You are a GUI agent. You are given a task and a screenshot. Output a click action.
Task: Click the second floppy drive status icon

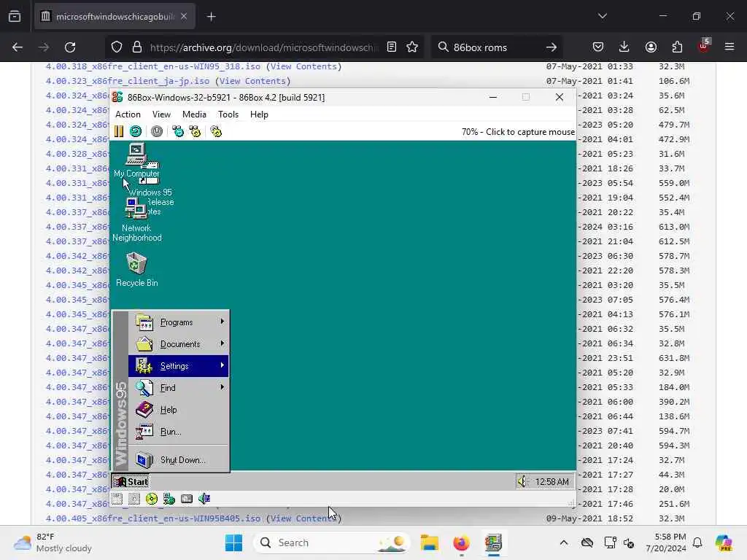tap(134, 499)
